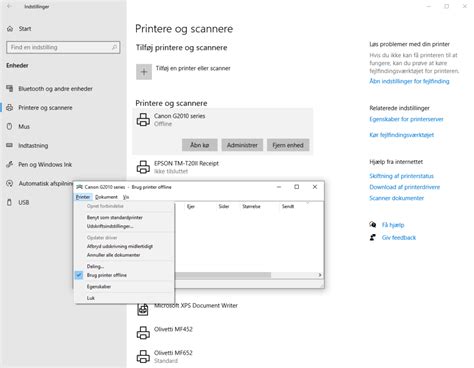Click the Administrer button
The height and width of the screenshot is (368, 474).
[242, 145]
